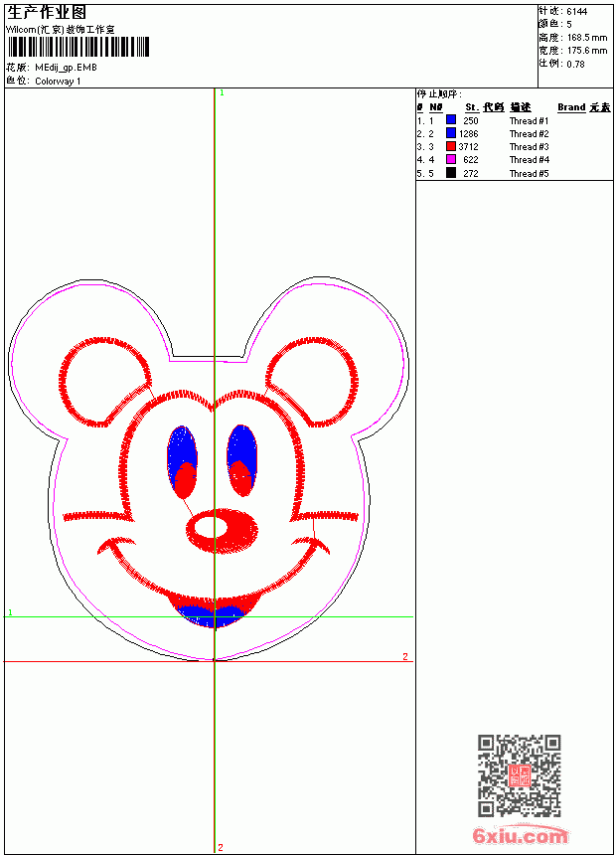Screen dimensions: 616x855
Task: Pick the black Thread #5 color swatch
Action: point(451,173)
